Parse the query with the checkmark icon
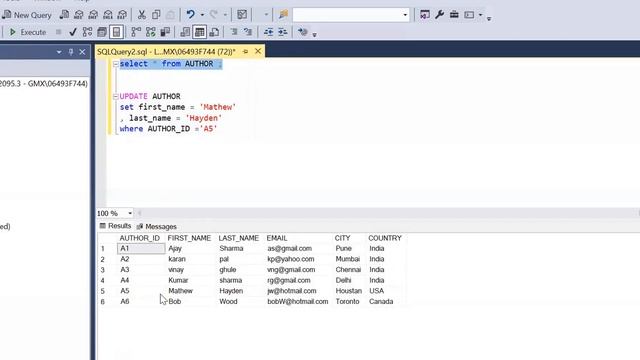640x360 pixels. pos(73,32)
